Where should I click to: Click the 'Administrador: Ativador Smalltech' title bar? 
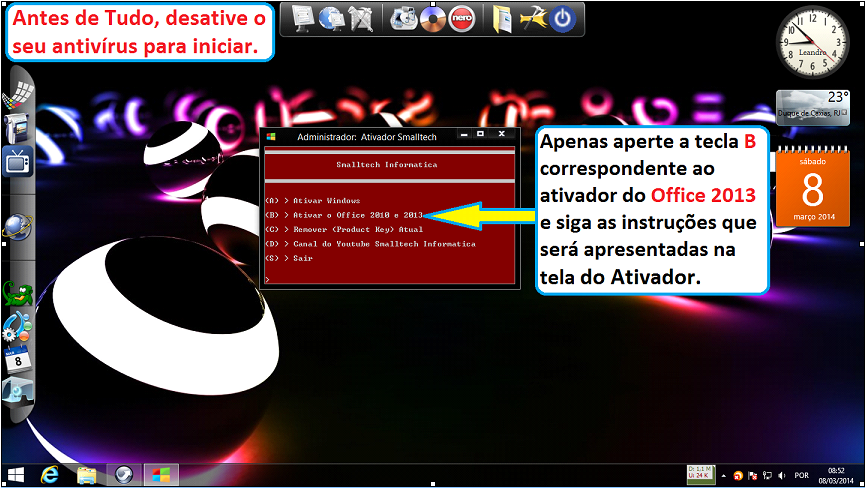367,137
